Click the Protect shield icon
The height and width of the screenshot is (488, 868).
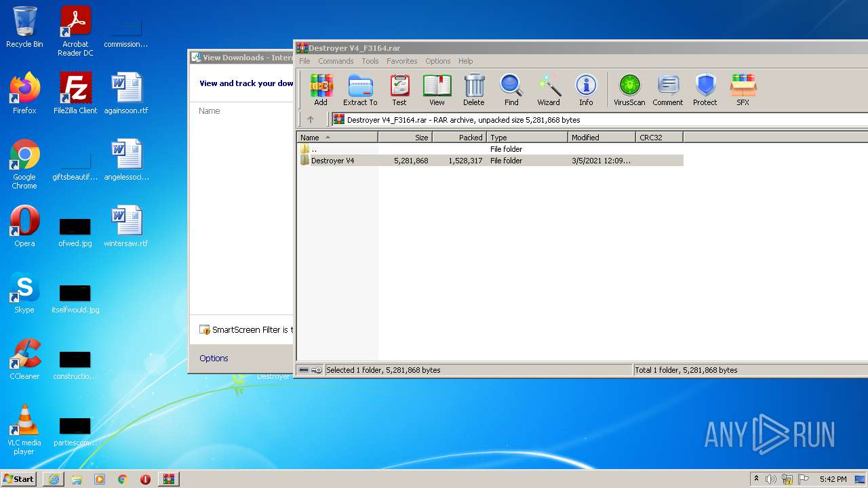click(705, 90)
